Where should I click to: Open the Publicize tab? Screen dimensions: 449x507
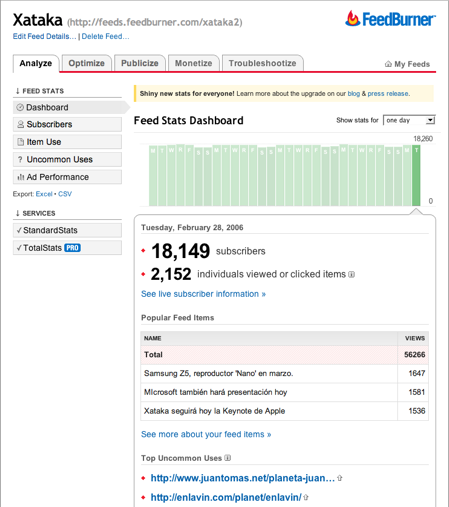point(140,63)
